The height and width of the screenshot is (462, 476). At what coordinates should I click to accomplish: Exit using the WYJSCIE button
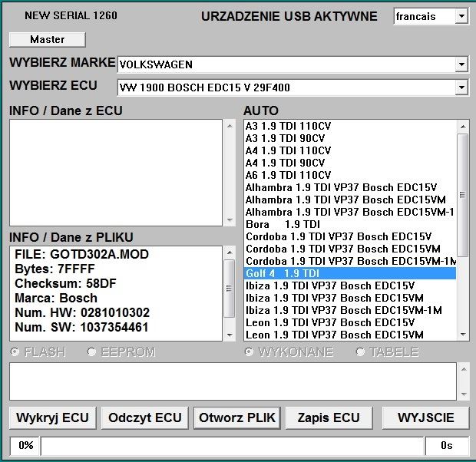(425, 417)
